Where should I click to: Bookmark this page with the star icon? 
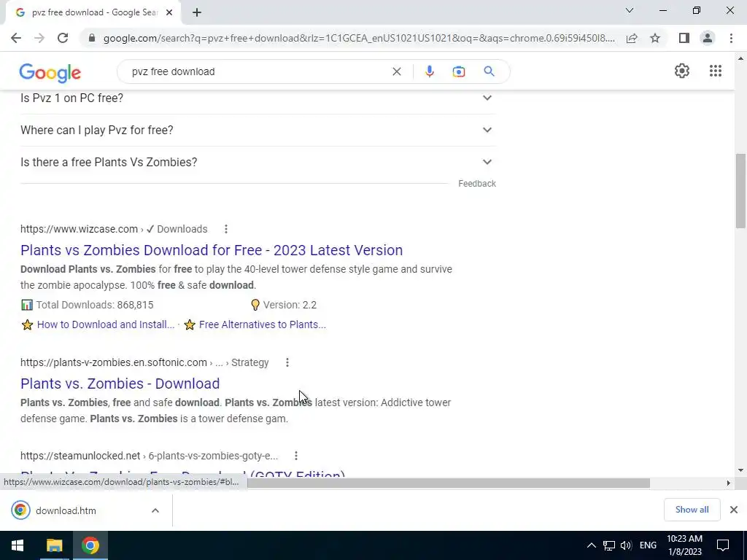tap(655, 38)
